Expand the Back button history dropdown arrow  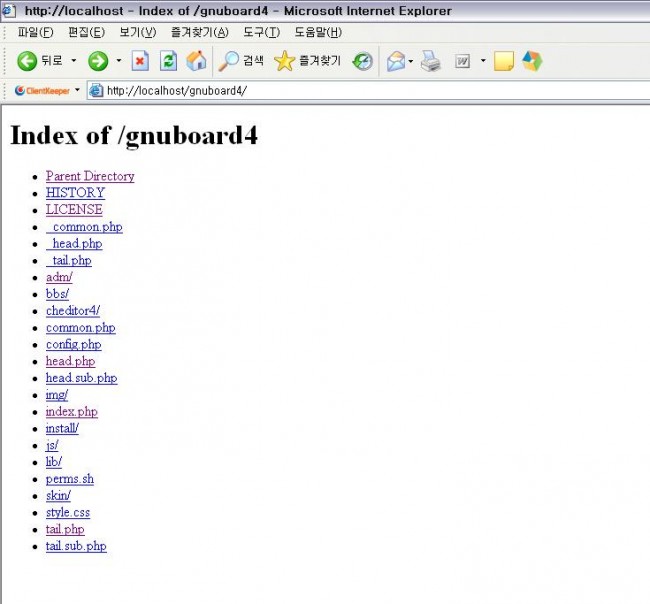click(x=73, y=61)
